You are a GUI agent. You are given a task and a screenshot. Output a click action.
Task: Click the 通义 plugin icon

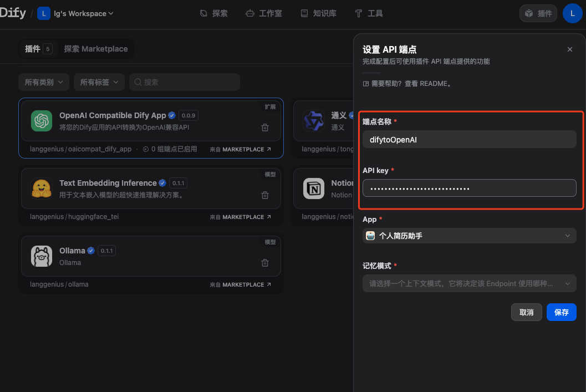[313, 121]
